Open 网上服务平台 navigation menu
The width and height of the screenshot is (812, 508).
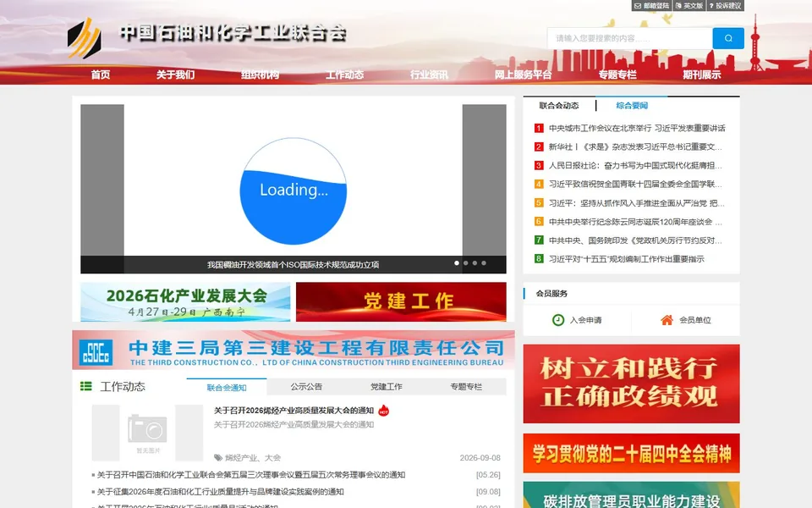click(523, 75)
